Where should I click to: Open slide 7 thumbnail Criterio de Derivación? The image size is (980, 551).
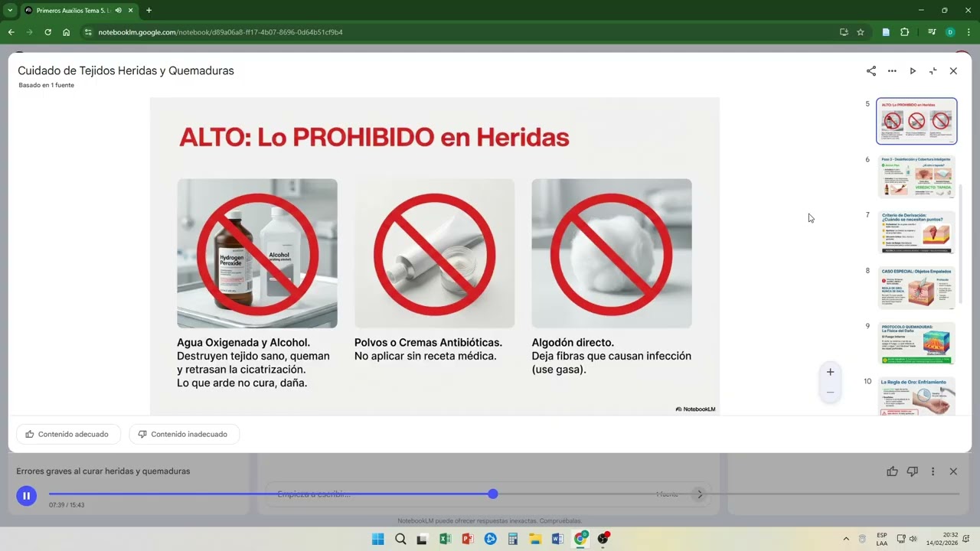coord(916,233)
